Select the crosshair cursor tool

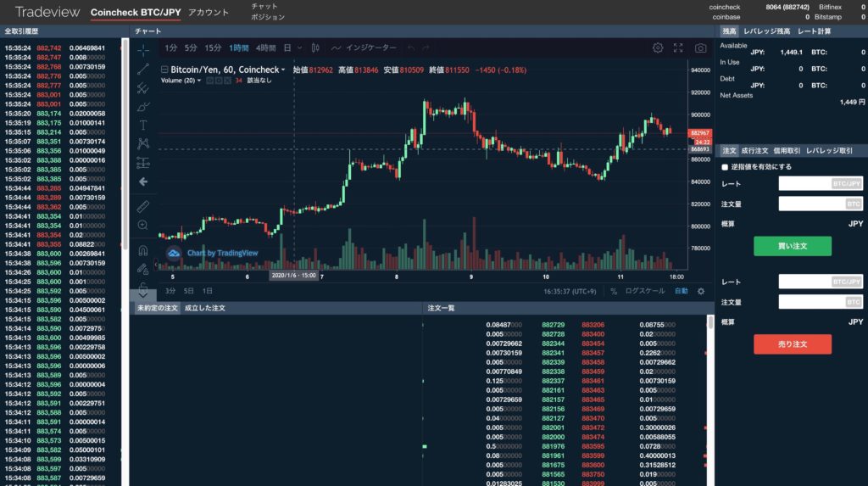pos(143,50)
